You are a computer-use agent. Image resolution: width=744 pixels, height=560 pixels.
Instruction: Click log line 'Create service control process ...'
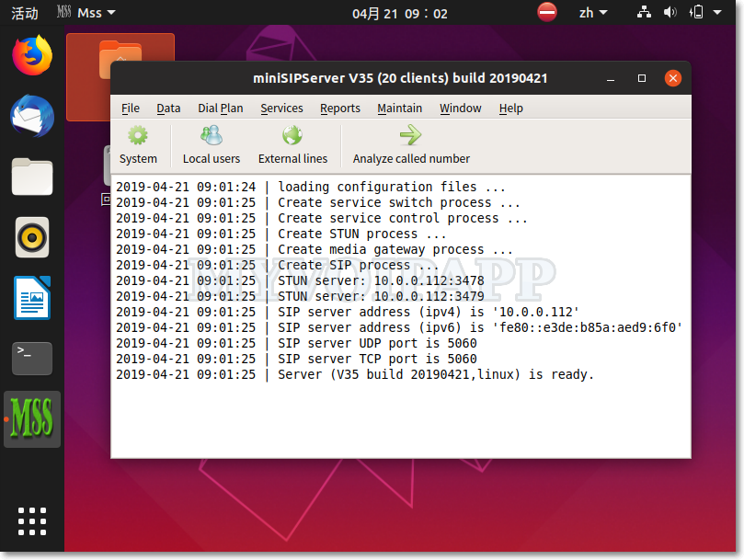(x=321, y=218)
